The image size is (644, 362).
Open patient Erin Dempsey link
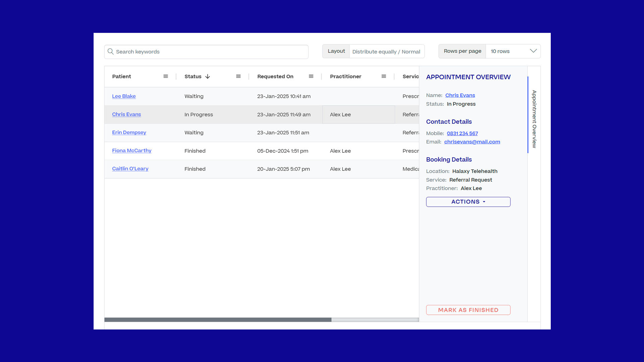click(129, 132)
